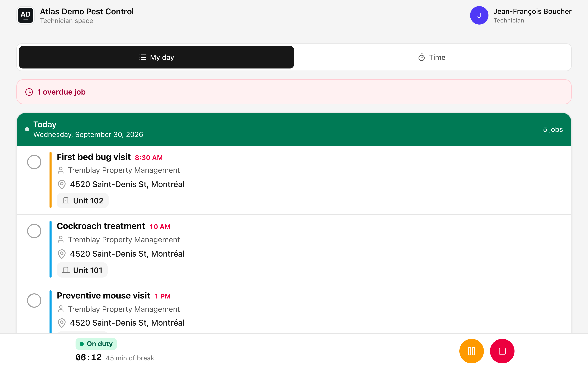
Task: Click the 5 jobs count
Action: (553, 129)
